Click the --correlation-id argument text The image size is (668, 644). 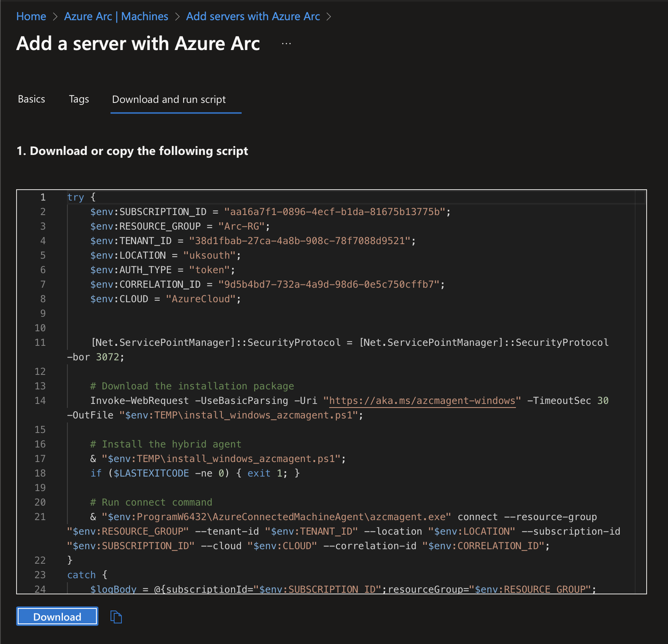[370, 546]
